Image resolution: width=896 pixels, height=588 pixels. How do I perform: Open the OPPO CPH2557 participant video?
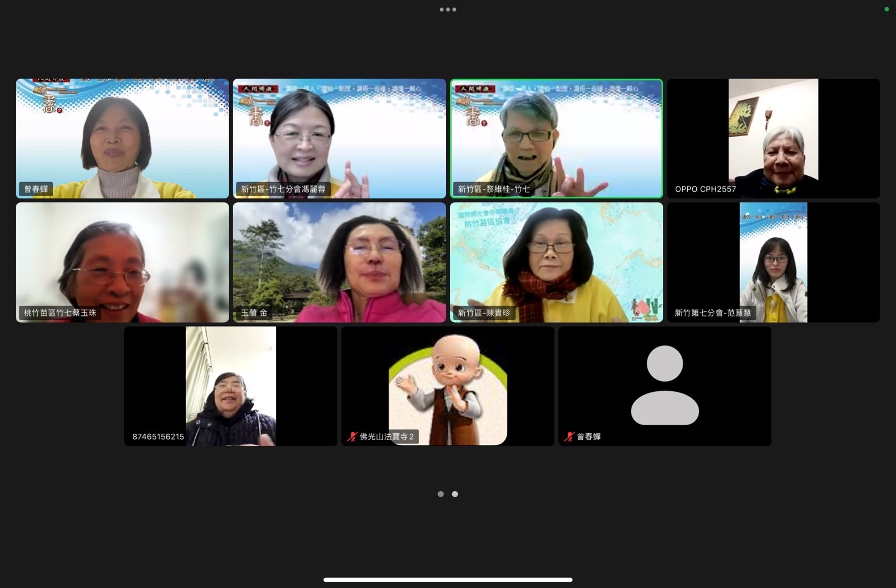click(773, 138)
